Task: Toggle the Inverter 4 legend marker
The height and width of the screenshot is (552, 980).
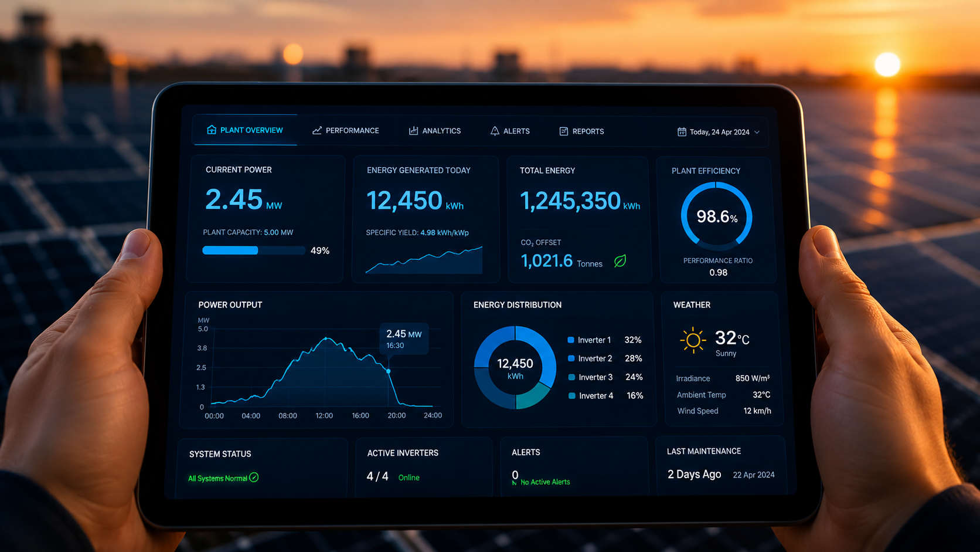Action: point(572,396)
